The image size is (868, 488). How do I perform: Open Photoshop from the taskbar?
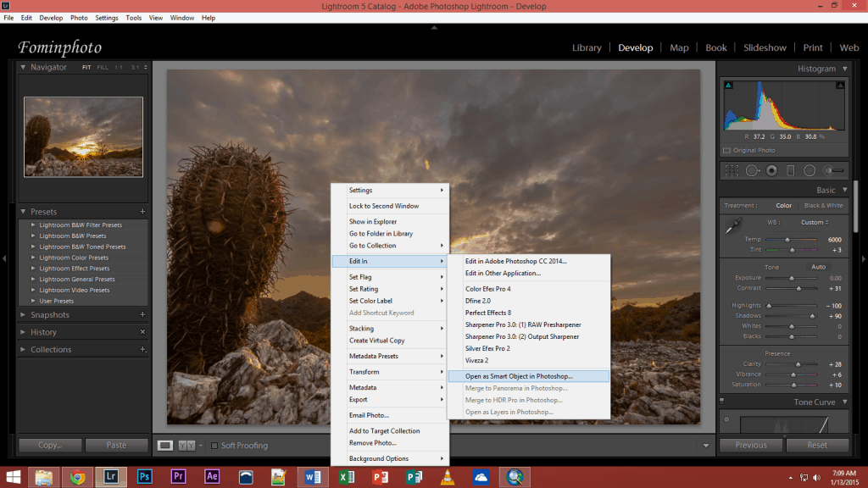[x=144, y=476]
